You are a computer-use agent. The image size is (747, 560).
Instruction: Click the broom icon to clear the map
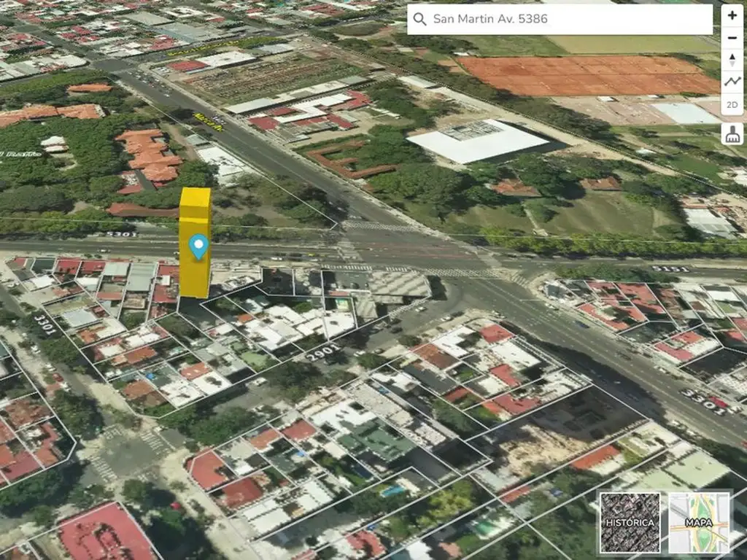click(x=732, y=134)
